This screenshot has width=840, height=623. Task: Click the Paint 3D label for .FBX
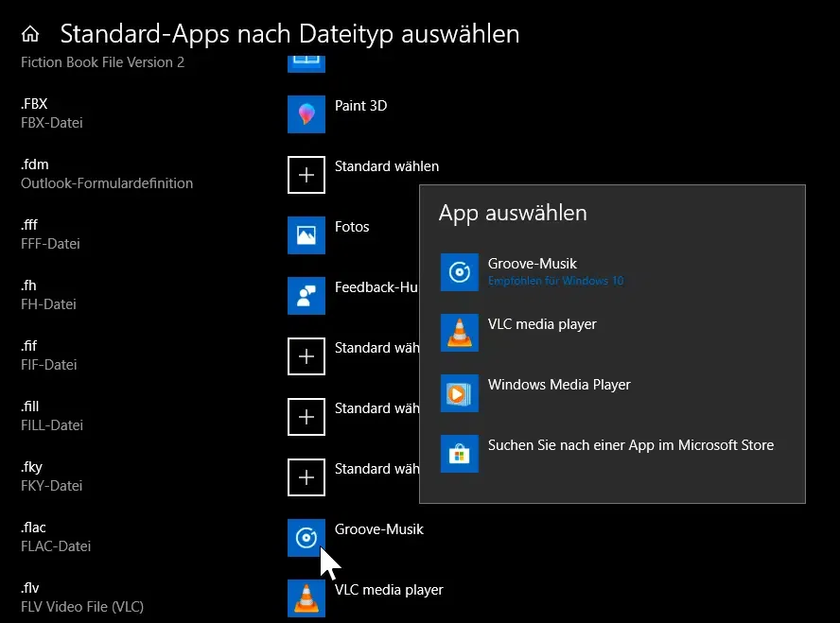click(360, 106)
